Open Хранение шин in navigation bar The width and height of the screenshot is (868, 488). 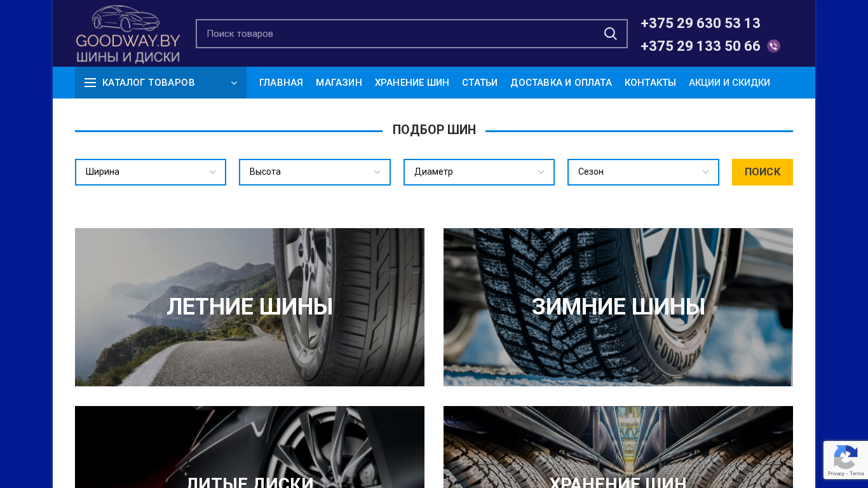coord(412,83)
